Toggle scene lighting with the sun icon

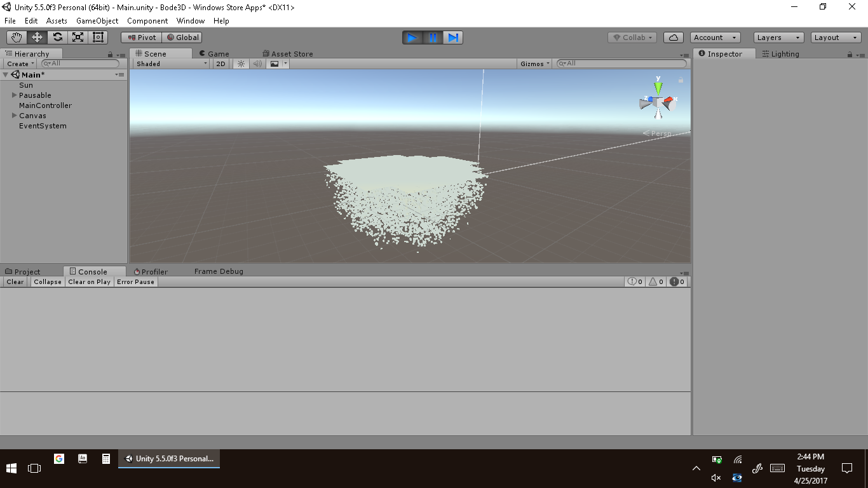coord(241,64)
